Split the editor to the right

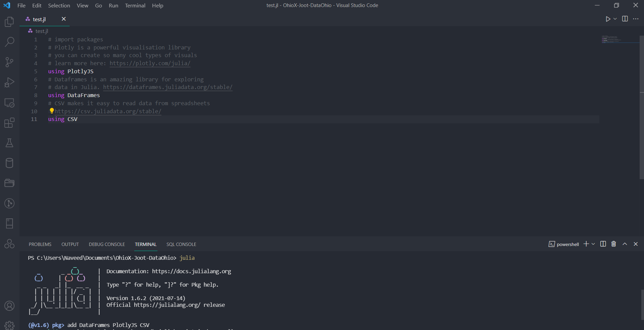click(625, 19)
